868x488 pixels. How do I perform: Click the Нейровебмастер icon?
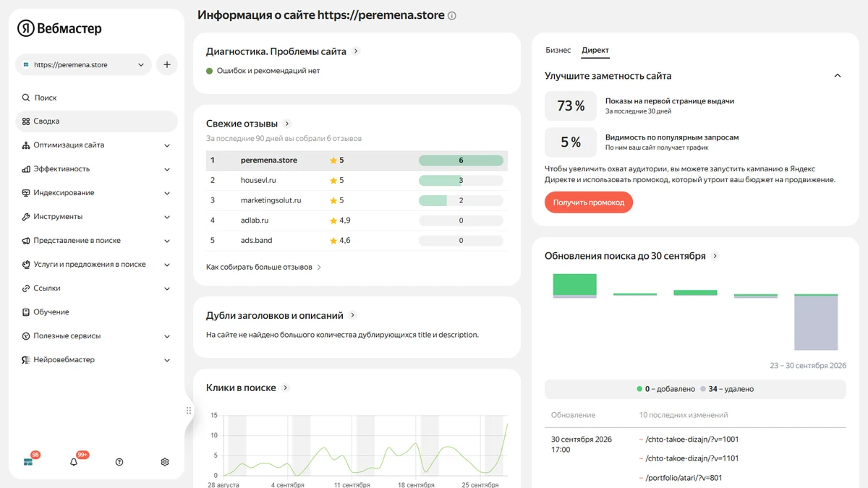tap(26, 360)
